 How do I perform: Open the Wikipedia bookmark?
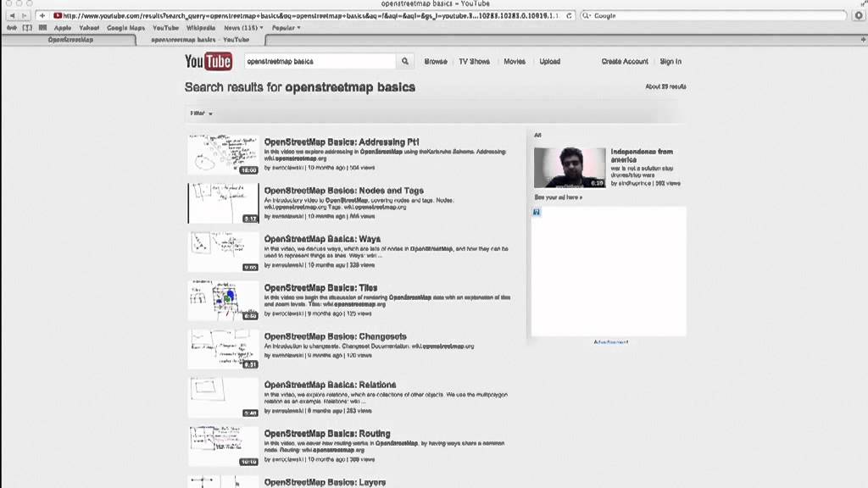[201, 28]
